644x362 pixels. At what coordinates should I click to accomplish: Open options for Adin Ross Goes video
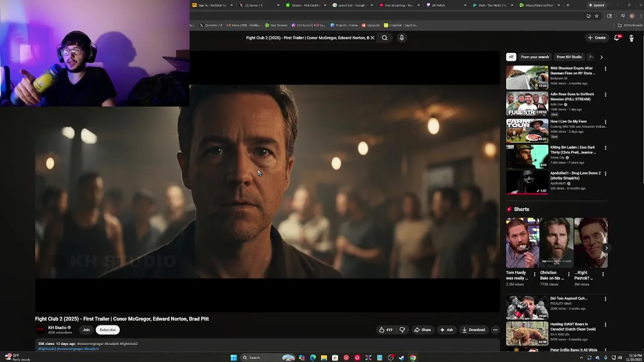[605, 95]
